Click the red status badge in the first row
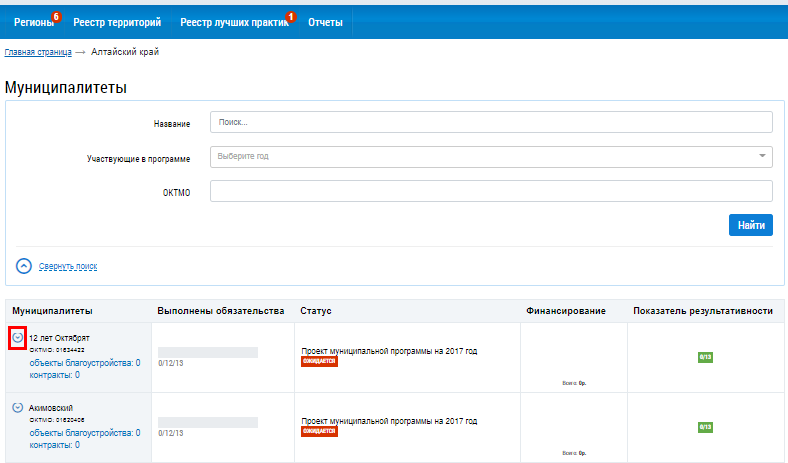The height and width of the screenshot is (463, 788). pos(319,362)
